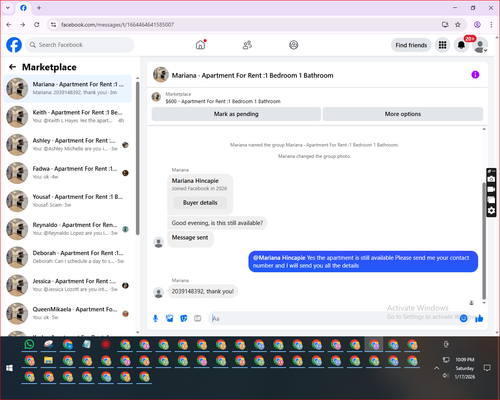Image resolution: width=500 pixels, height=400 pixels.
Task: Click the install/cast icon in address bar
Action: (x=445, y=25)
